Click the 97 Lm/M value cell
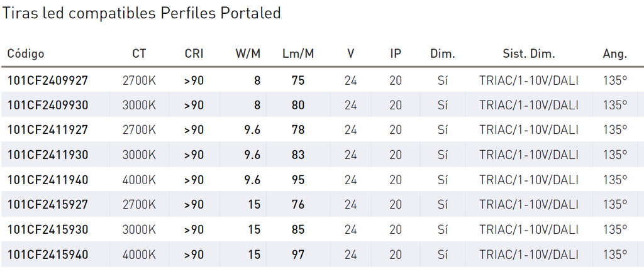 coord(298,255)
